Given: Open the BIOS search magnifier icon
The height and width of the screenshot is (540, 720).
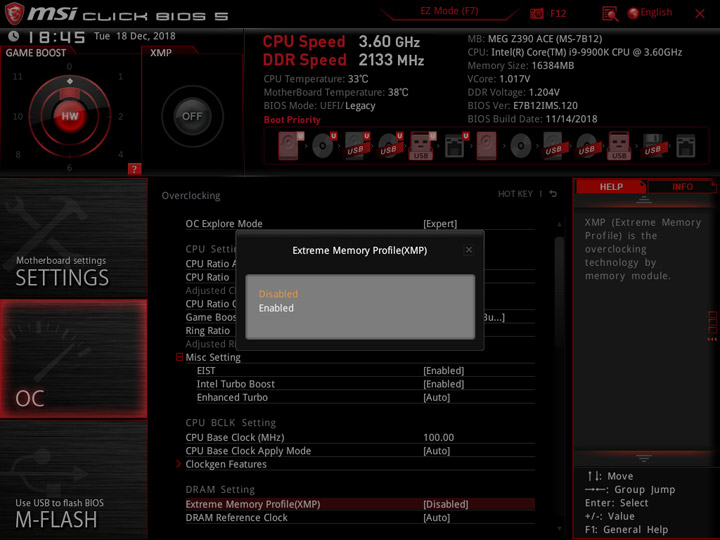Looking at the screenshot, I should click(x=610, y=14).
